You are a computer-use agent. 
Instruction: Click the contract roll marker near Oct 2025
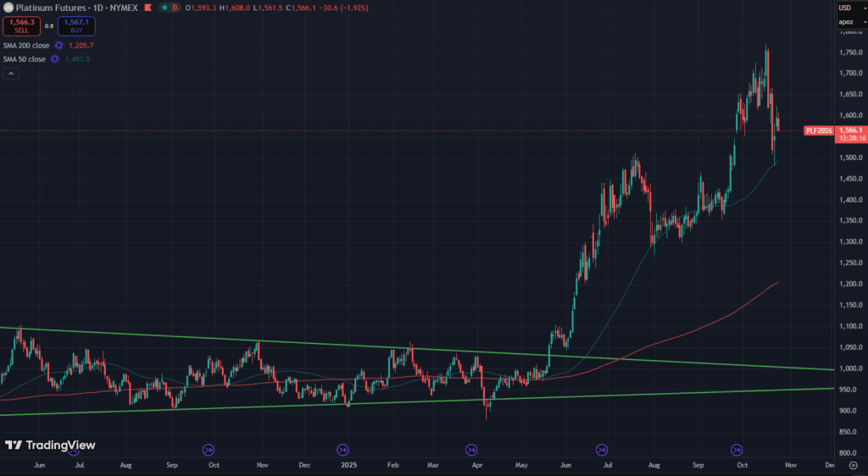737,450
